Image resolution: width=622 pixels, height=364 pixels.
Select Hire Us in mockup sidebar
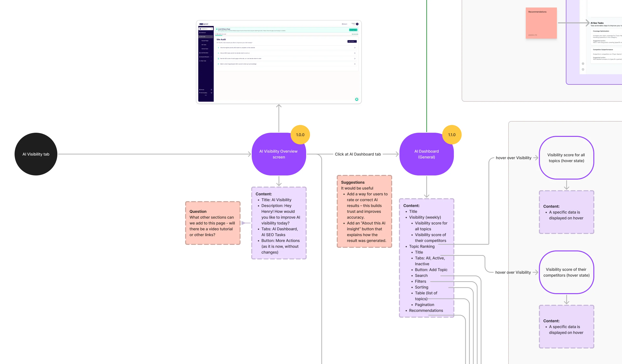[x=202, y=90]
